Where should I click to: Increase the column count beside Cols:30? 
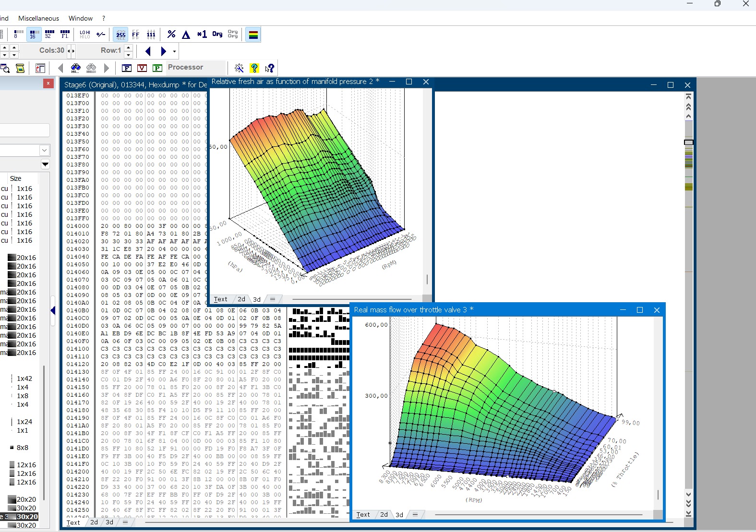pos(73,50)
